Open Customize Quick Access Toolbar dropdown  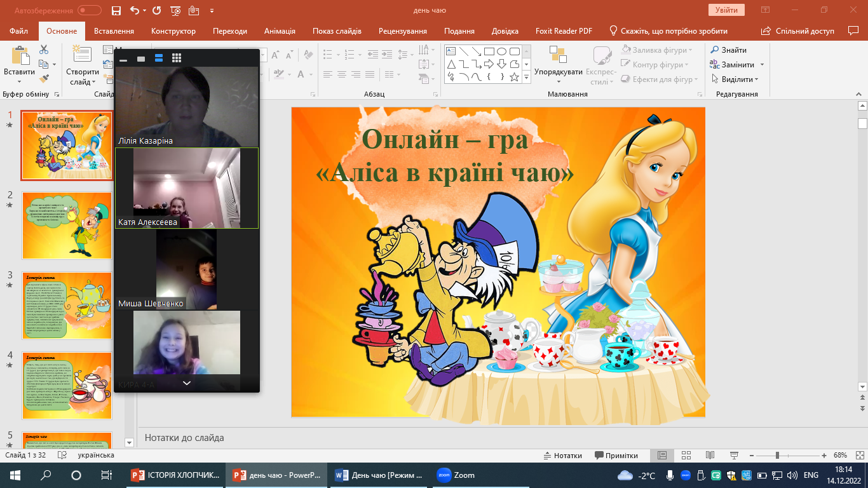212,11
